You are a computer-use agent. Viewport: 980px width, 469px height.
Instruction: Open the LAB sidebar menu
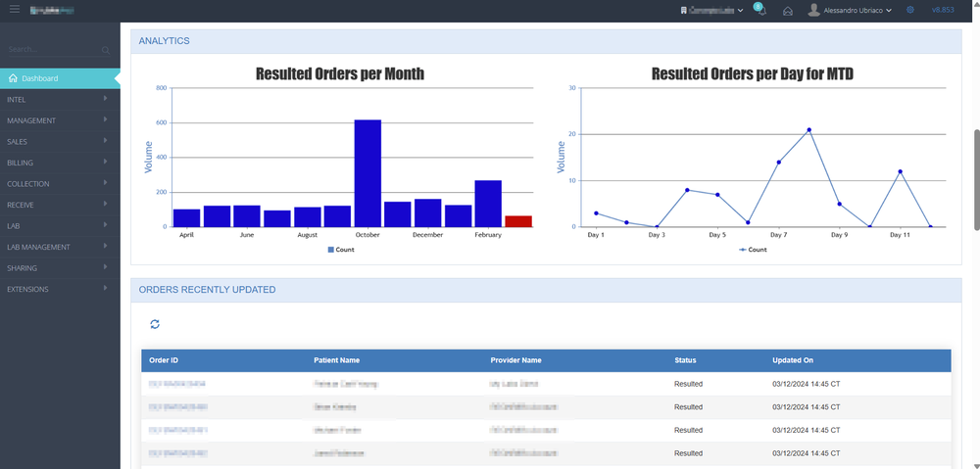coord(60,225)
